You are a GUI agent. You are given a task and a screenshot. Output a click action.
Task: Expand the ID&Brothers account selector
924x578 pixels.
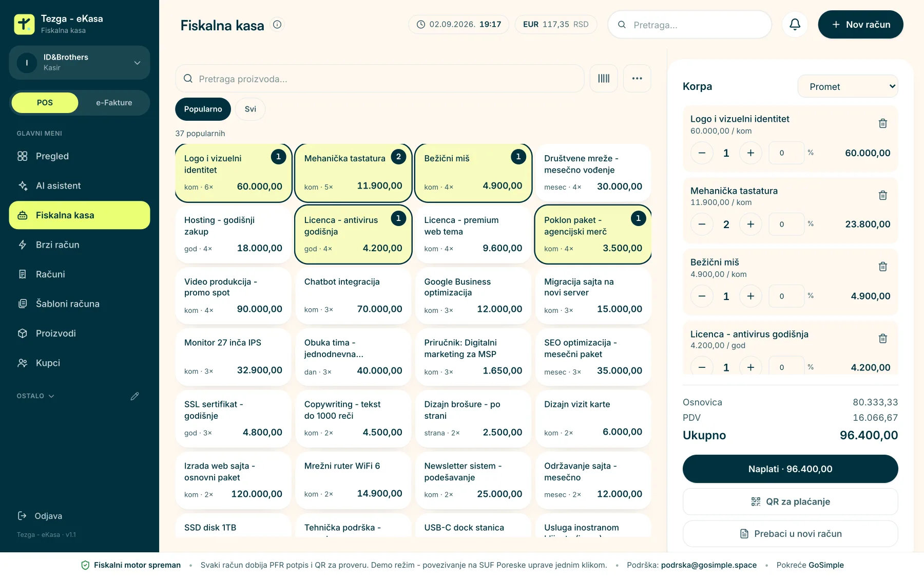click(x=80, y=63)
